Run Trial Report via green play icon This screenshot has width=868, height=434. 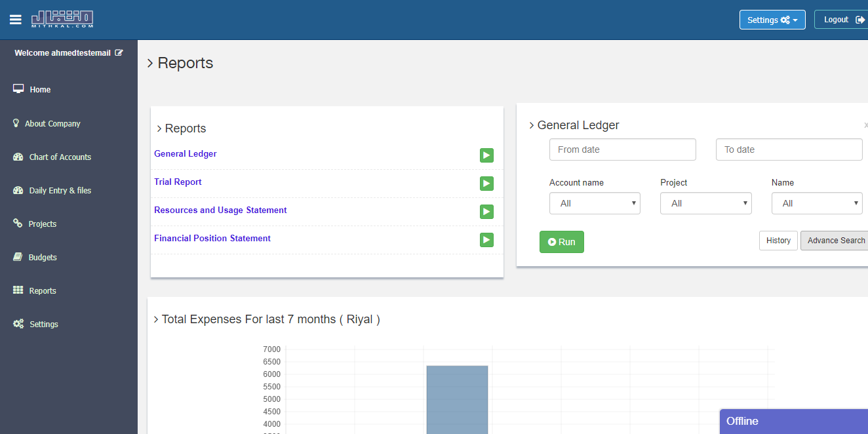486,184
